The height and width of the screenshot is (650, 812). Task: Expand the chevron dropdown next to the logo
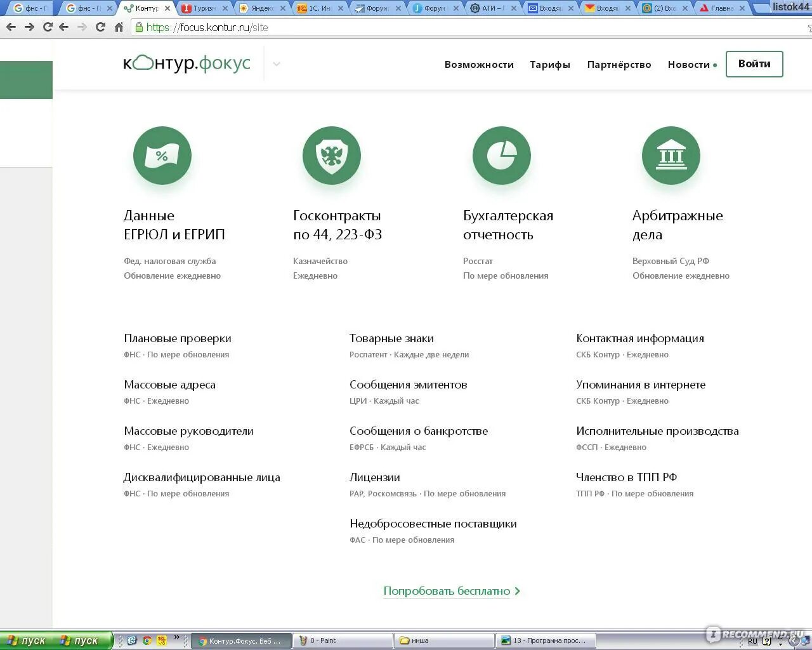pos(277,64)
